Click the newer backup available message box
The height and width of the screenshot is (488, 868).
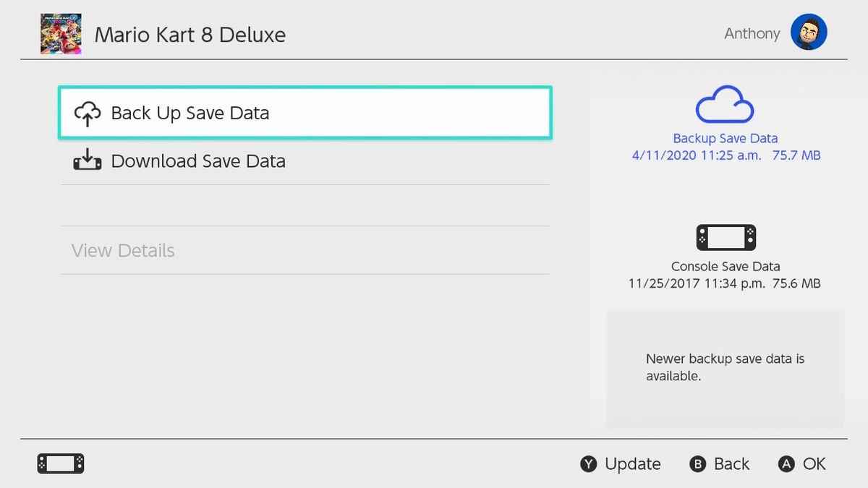[725, 367]
